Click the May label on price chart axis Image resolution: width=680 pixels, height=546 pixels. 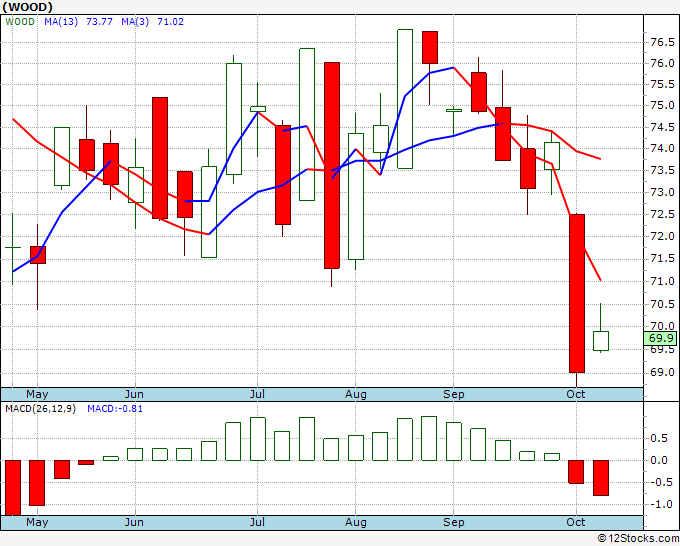point(37,394)
